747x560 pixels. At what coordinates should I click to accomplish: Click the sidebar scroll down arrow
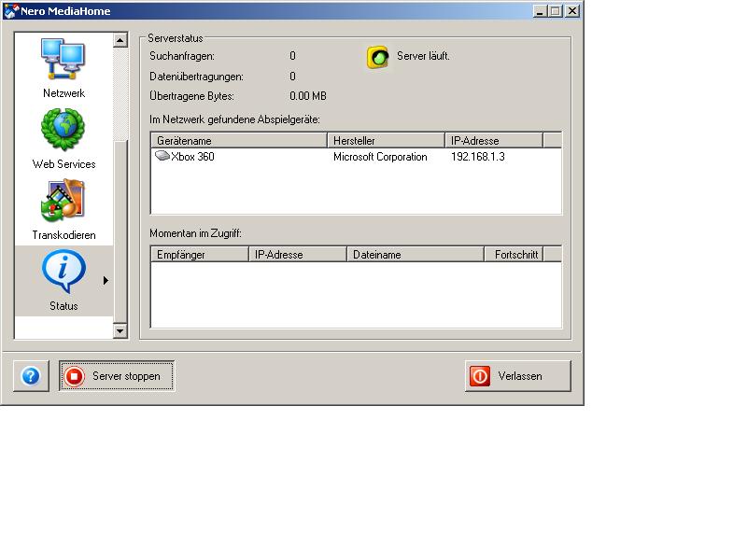point(120,330)
